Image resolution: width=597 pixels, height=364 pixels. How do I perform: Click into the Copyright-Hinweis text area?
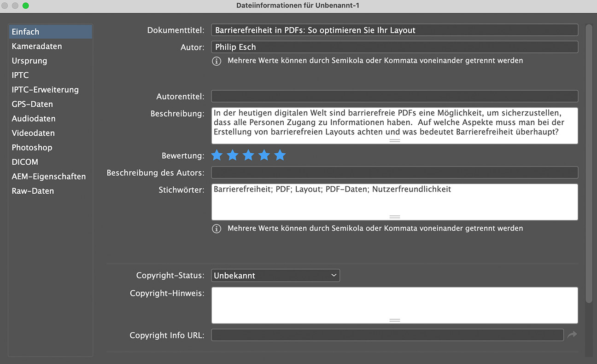click(x=394, y=304)
